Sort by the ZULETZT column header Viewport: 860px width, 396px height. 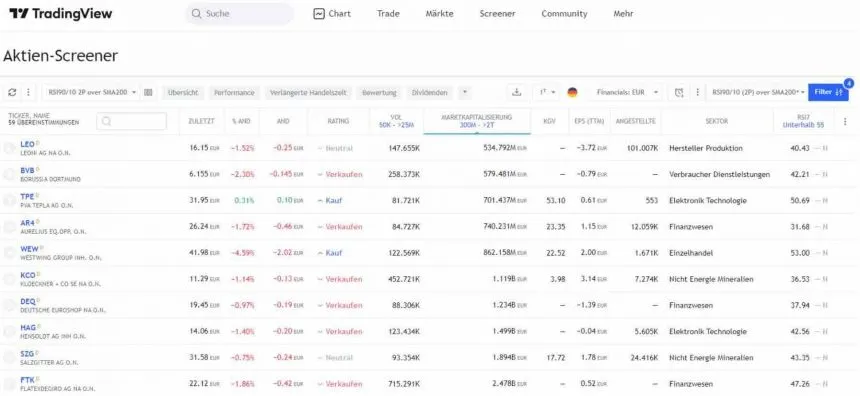202,121
